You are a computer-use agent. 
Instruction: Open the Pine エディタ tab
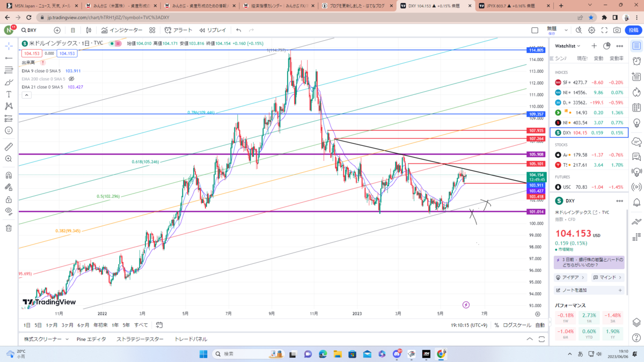[x=91, y=339]
